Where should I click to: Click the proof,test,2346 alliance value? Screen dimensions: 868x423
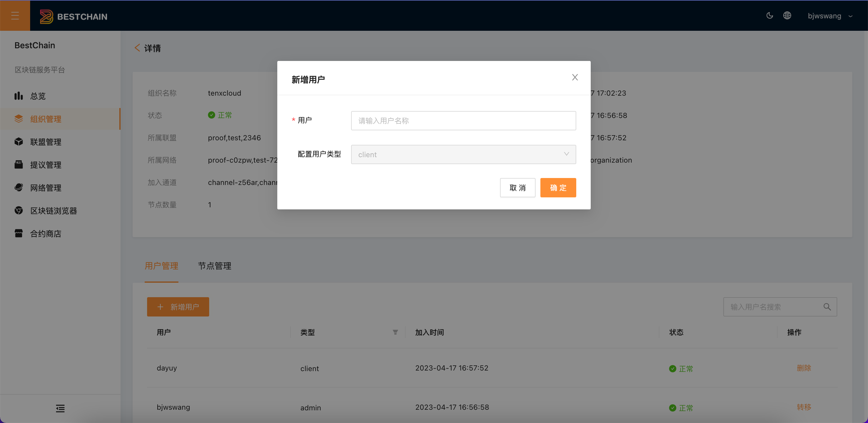[x=234, y=138]
